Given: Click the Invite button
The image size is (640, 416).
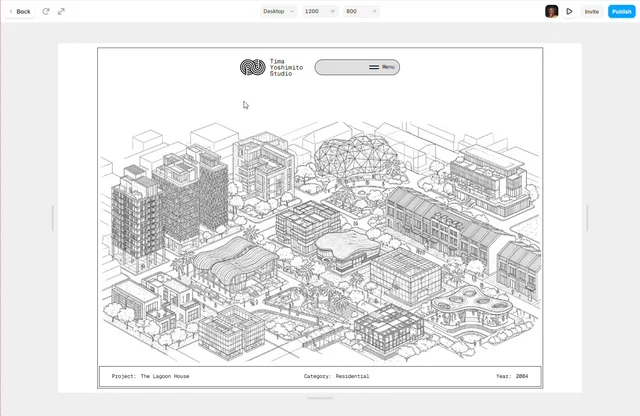Looking at the screenshot, I should (591, 11).
